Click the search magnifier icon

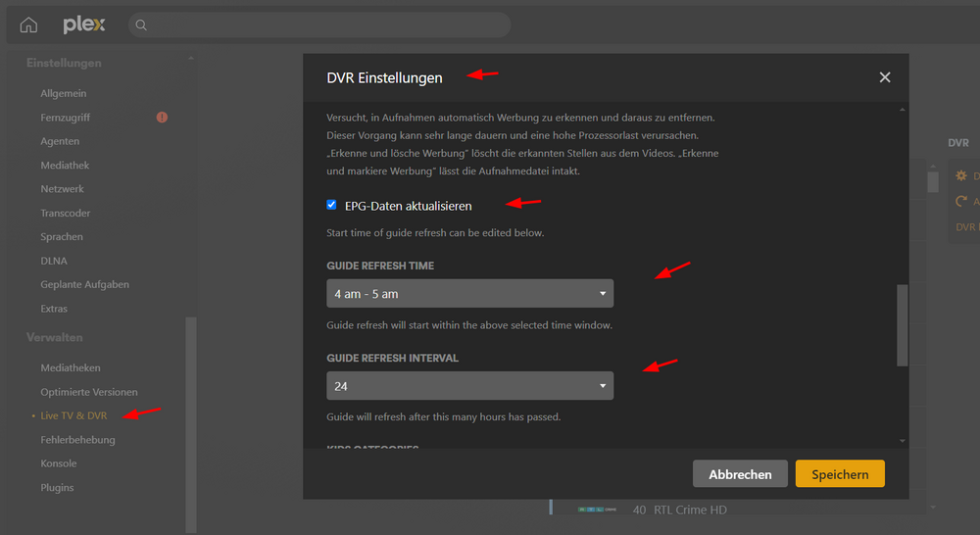(141, 25)
